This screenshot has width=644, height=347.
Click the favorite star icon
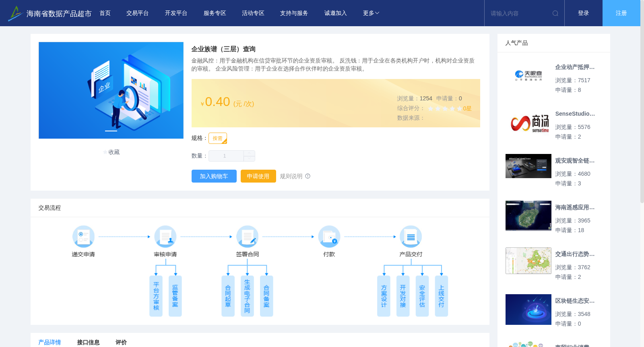point(105,152)
